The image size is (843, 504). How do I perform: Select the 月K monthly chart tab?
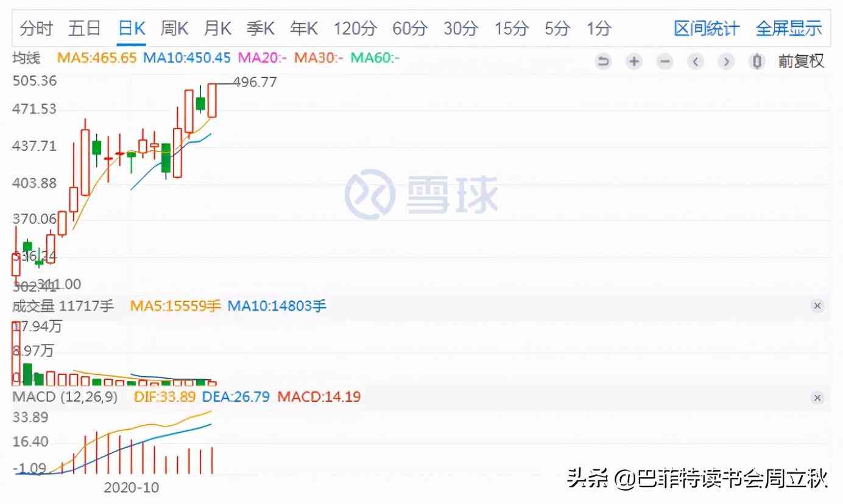pyautogui.click(x=217, y=28)
